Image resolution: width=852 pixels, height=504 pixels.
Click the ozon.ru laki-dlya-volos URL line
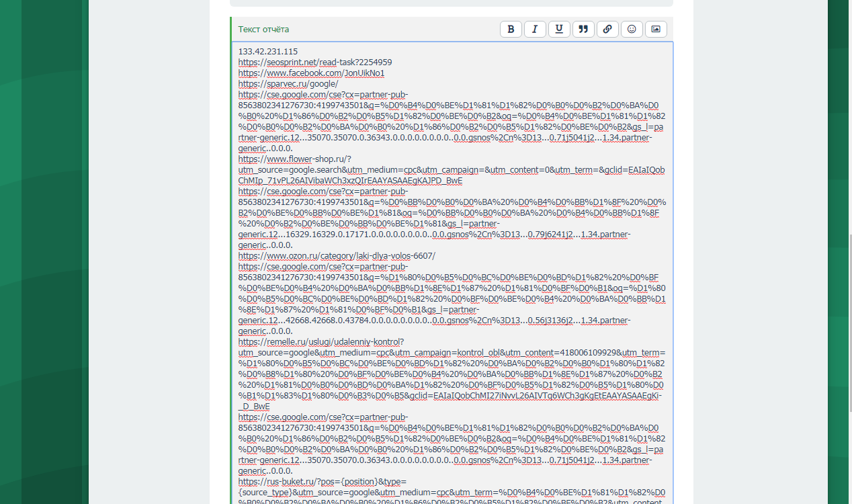(x=337, y=256)
